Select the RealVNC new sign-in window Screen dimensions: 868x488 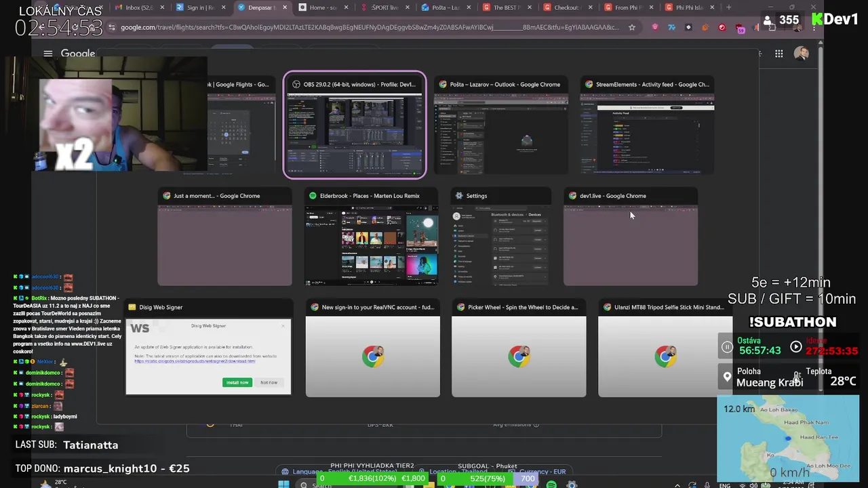[x=372, y=348]
